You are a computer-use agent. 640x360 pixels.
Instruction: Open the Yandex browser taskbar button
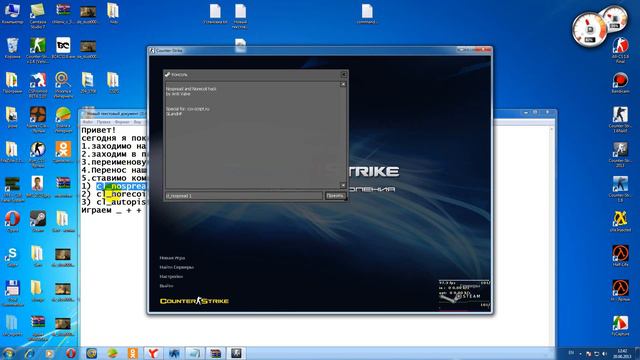(153, 353)
